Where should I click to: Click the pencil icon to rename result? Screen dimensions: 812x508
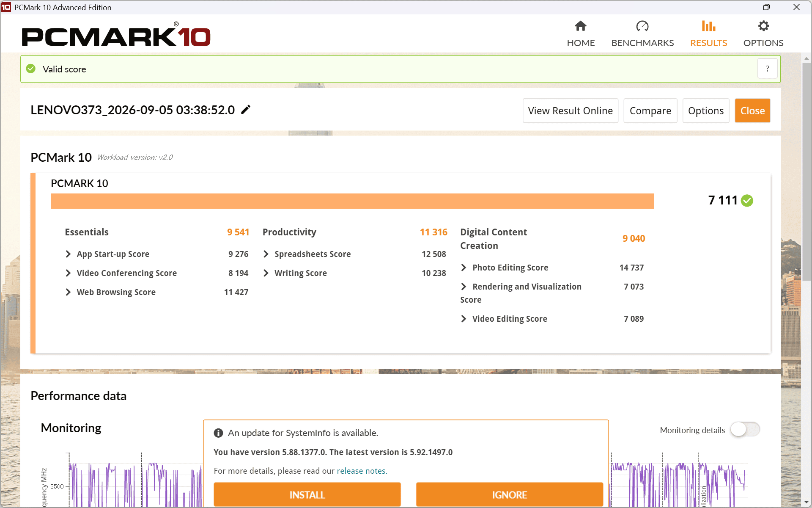(246, 110)
